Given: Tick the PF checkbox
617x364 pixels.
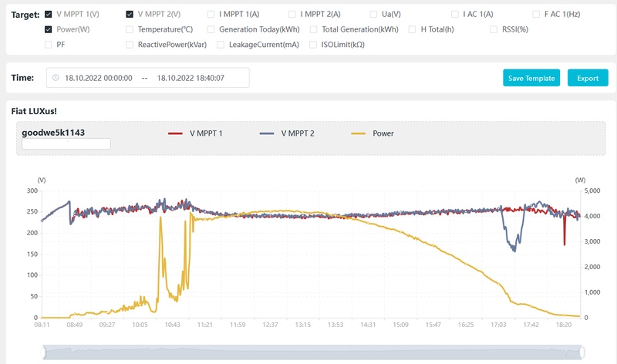Looking at the screenshot, I should pos(49,45).
